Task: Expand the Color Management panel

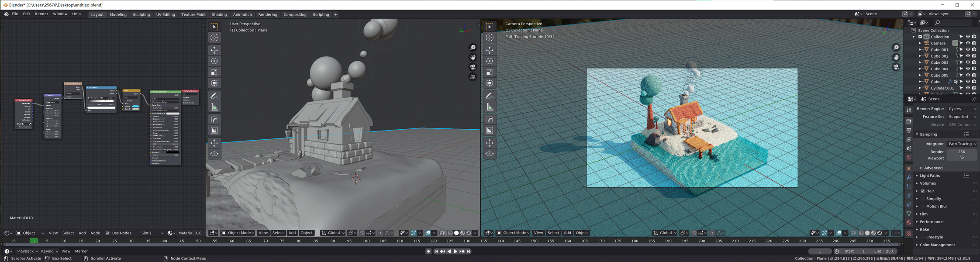Action: pos(937,245)
